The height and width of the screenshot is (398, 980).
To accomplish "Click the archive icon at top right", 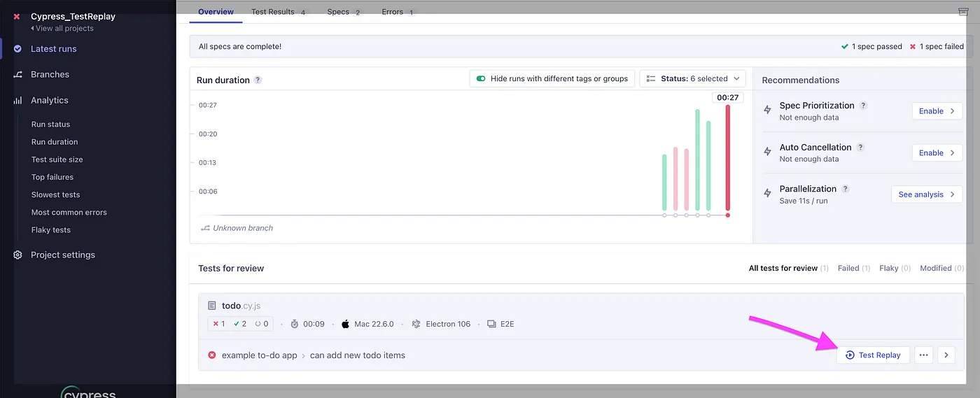I will [963, 12].
